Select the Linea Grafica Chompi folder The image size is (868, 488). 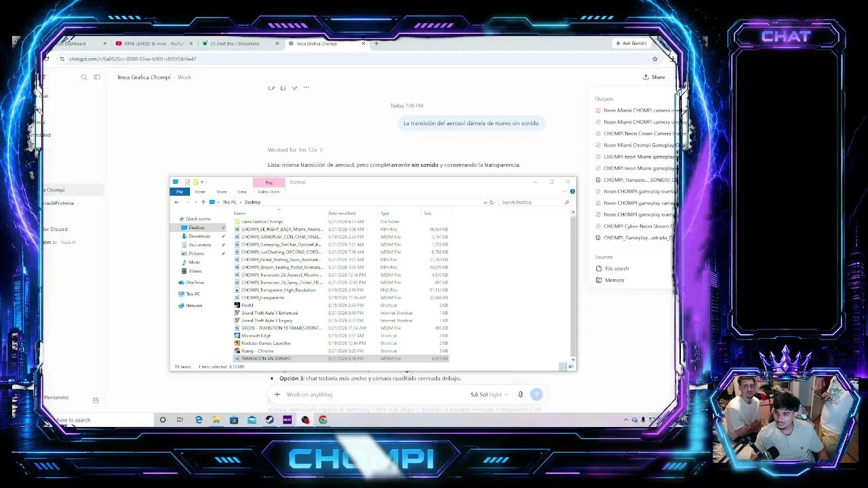262,222
